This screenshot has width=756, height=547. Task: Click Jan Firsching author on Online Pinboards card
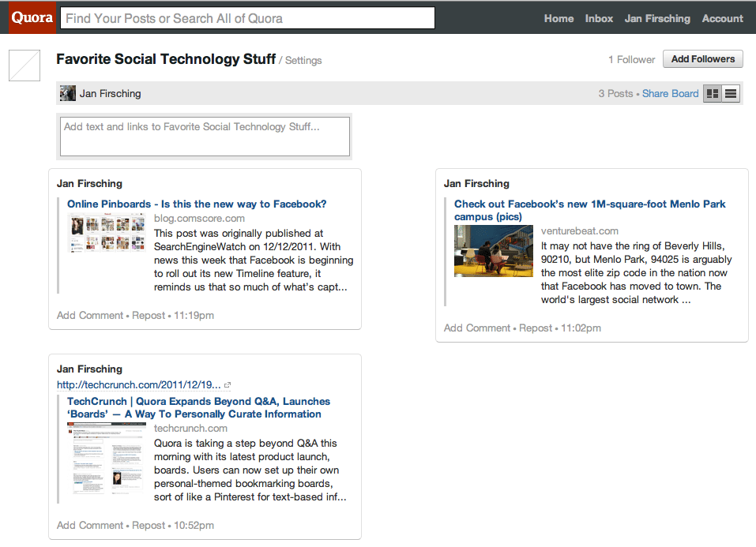point(90,184)
